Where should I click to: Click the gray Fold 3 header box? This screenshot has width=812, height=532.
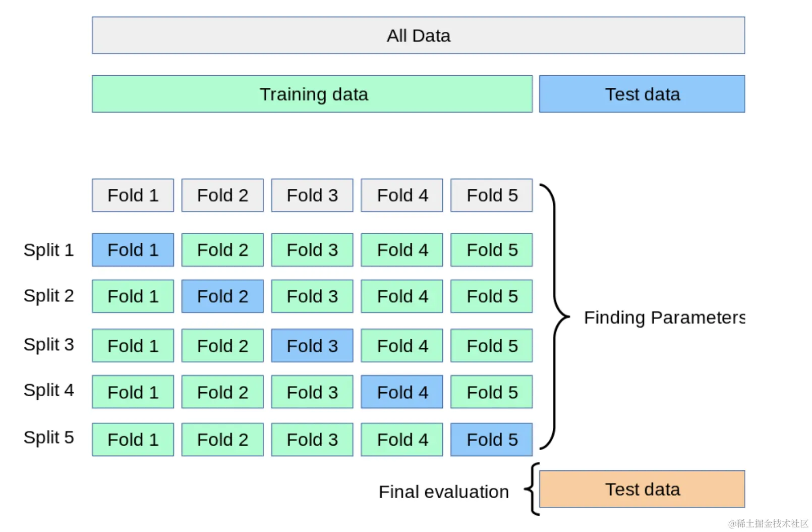[x=312, y=195]
